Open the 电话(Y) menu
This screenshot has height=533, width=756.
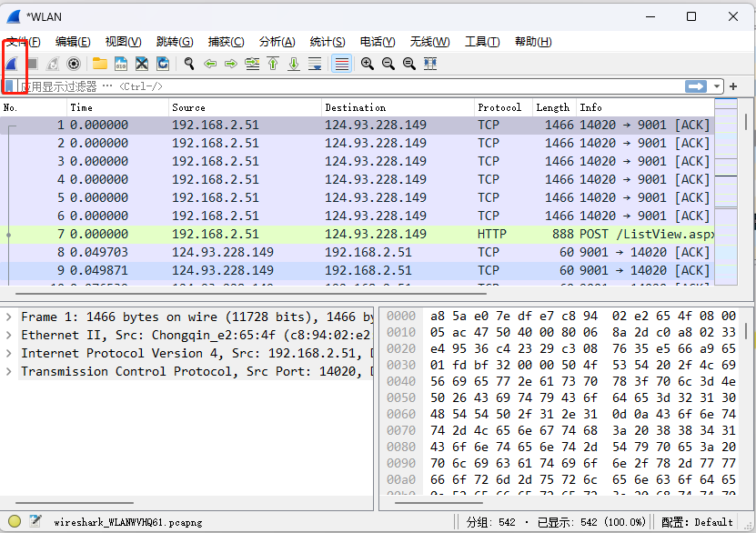coord(378,42)
